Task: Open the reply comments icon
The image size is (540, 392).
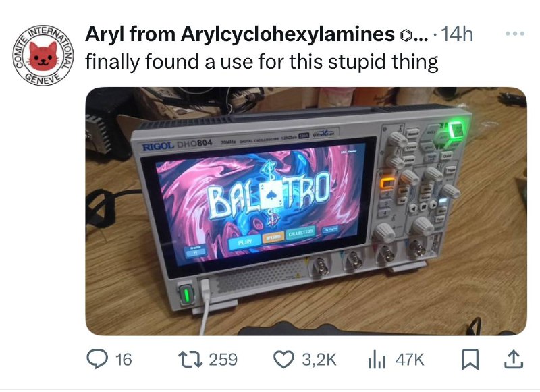Action: (95, 359)
